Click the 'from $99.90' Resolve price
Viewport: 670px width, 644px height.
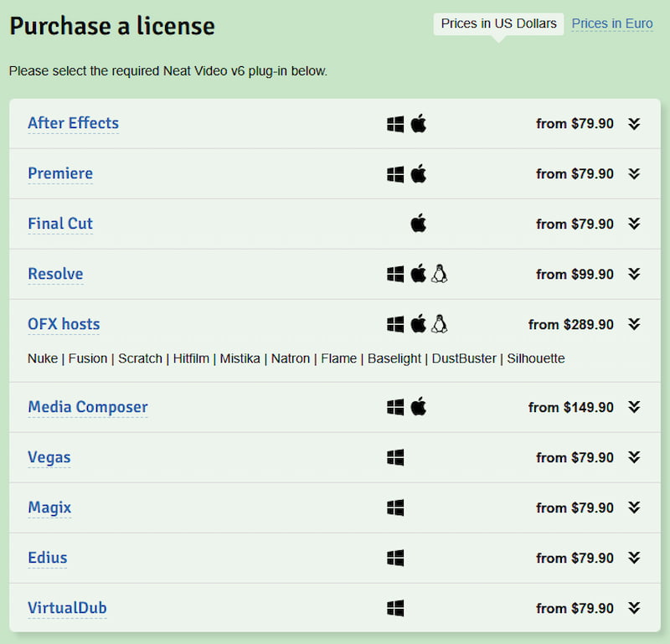575,275
